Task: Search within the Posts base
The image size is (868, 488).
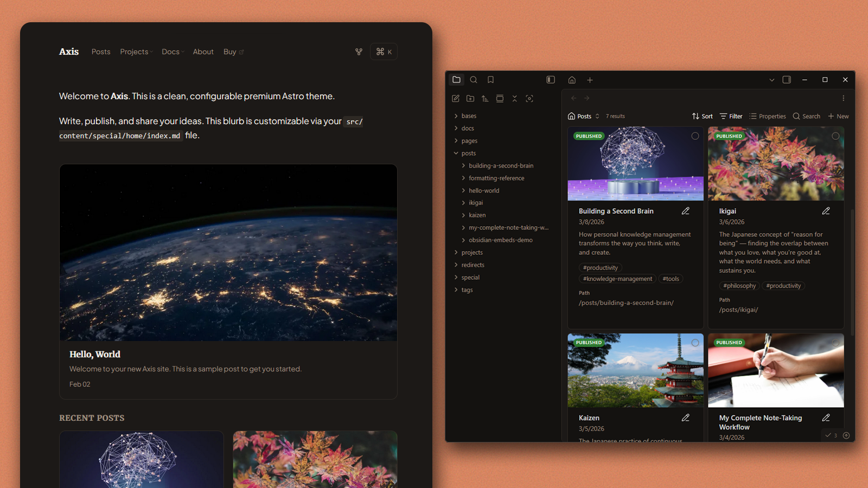Action: pos(807,116)
